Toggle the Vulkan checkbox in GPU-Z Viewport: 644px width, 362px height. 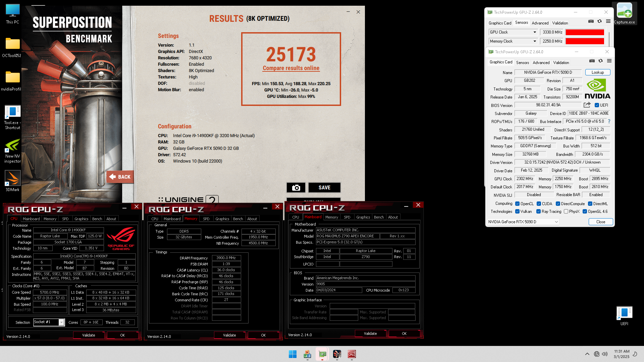[x=517, y=212]
